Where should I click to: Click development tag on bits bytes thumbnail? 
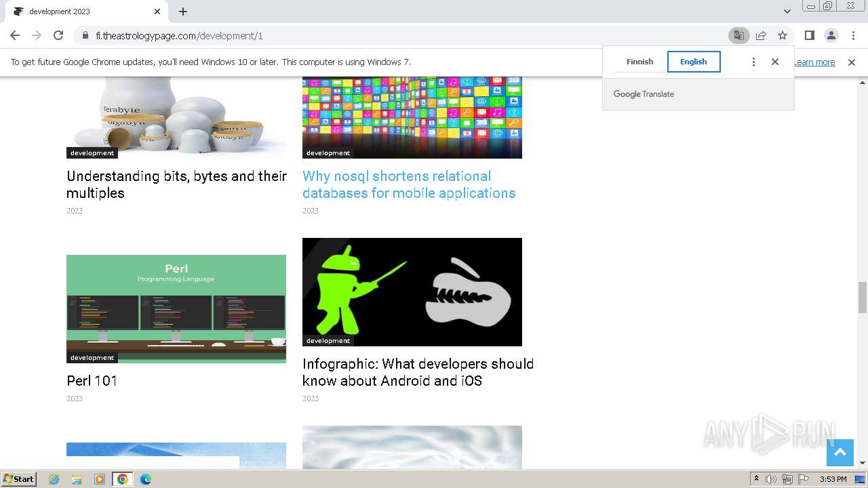click(92, 153)
